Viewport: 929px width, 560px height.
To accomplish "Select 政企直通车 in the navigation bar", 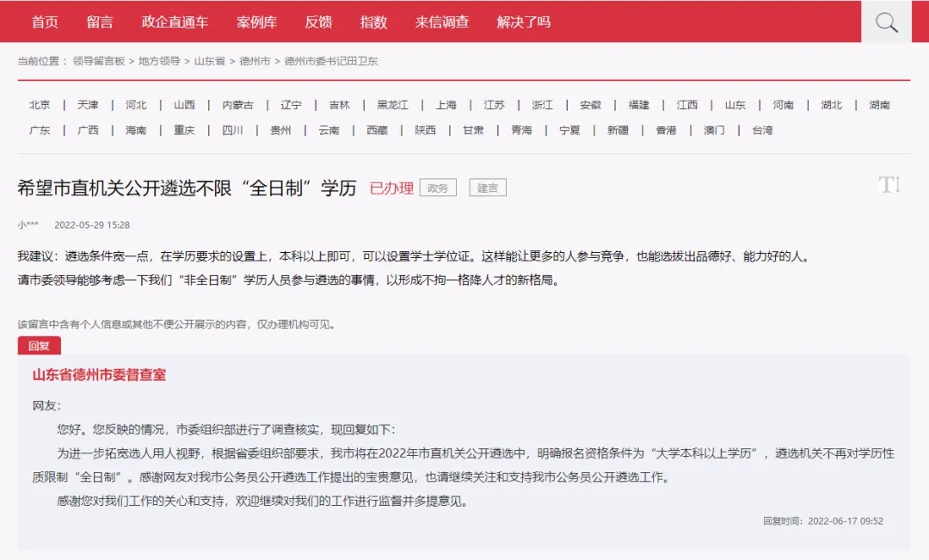I will click(x=175, y=22).
